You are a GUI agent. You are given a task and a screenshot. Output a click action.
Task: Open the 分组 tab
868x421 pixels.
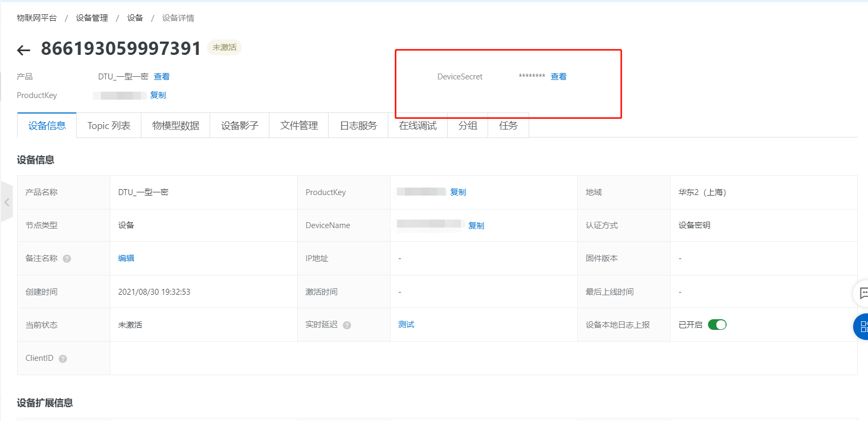[467, 126]
